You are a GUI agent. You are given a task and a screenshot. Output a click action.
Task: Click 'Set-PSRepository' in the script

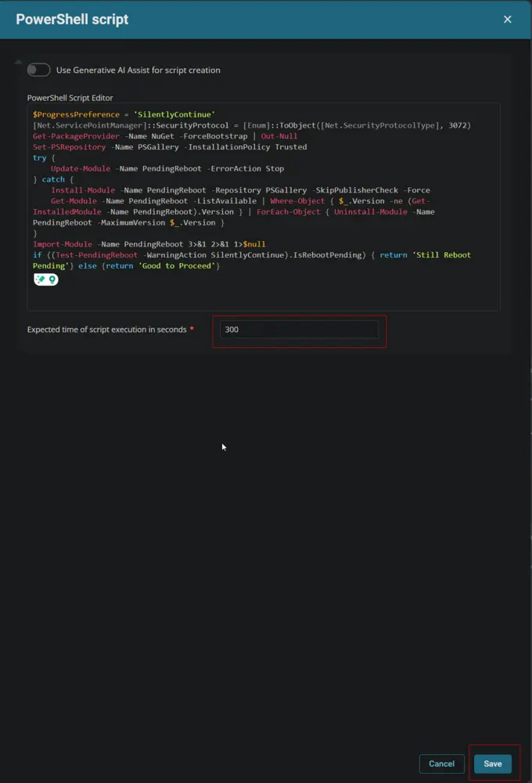click(70, 147)
